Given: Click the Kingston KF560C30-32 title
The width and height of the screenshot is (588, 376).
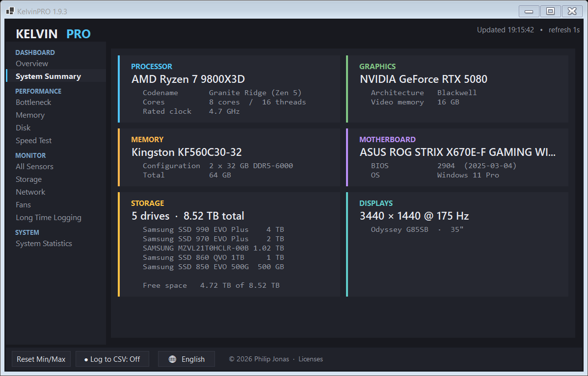Looking at the screenshot, I should 187,152.
